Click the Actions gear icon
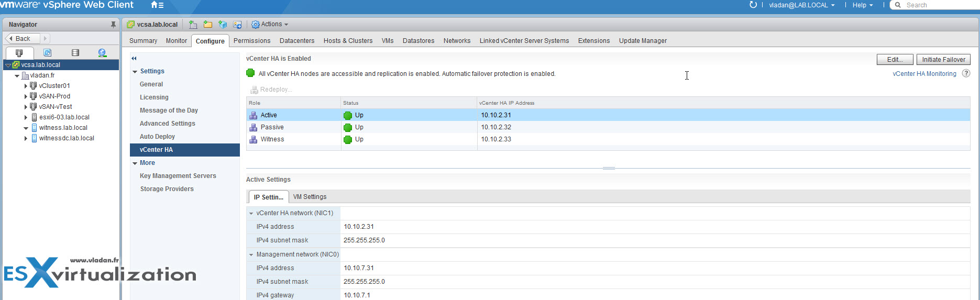Viewport: 980px width, 300px height. (x=256, y=25)
